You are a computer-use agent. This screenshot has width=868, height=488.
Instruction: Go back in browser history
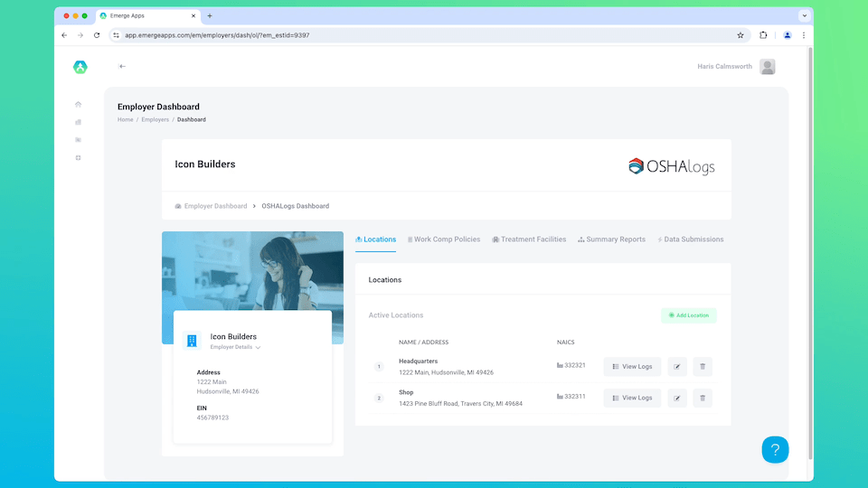click(64, 35)
